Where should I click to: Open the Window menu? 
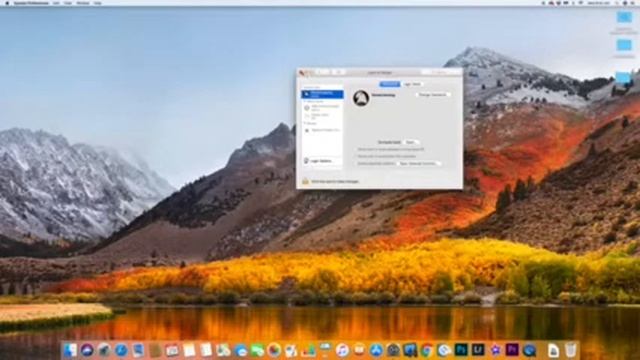tap(83, 3)
